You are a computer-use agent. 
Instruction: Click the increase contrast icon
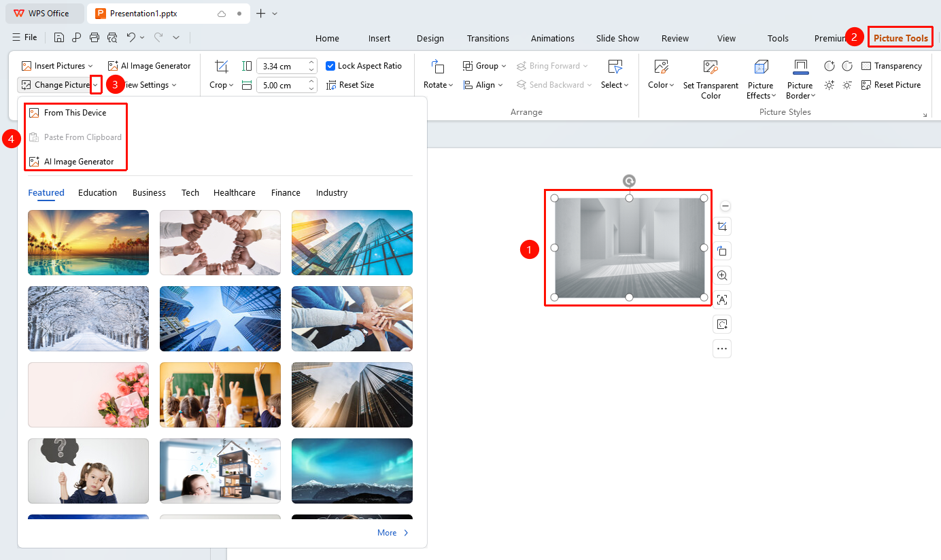pyautogui.click(x=829, y=66)
